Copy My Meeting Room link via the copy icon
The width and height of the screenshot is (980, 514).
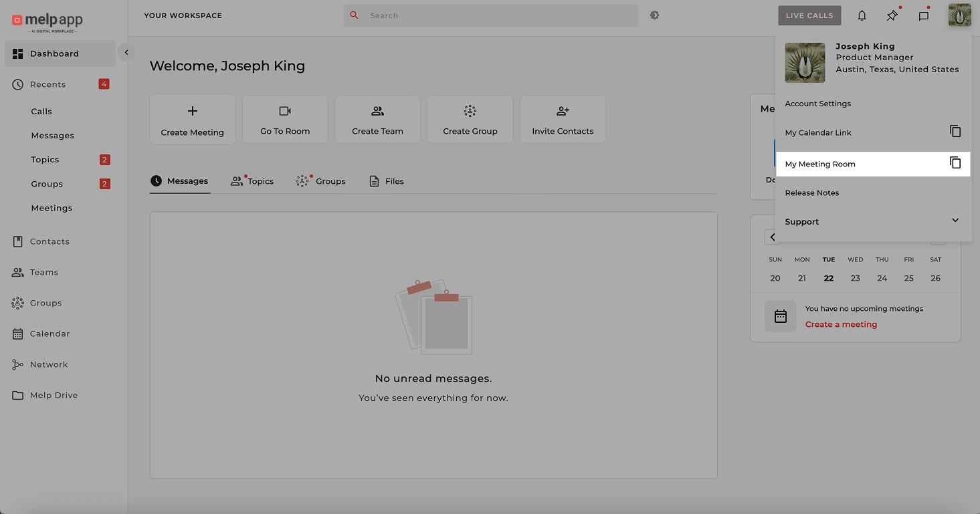pyautogui.click(x=955, y=162)
